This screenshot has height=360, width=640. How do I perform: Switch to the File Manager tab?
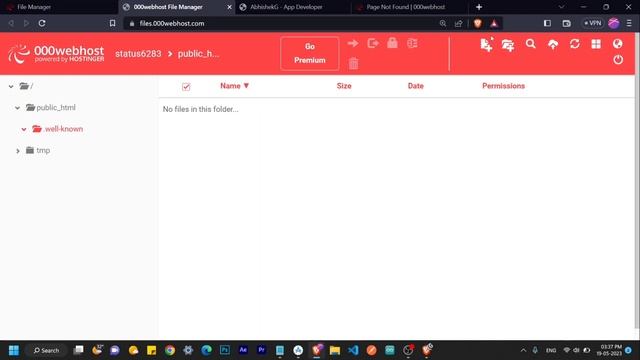tap(59, 7)
